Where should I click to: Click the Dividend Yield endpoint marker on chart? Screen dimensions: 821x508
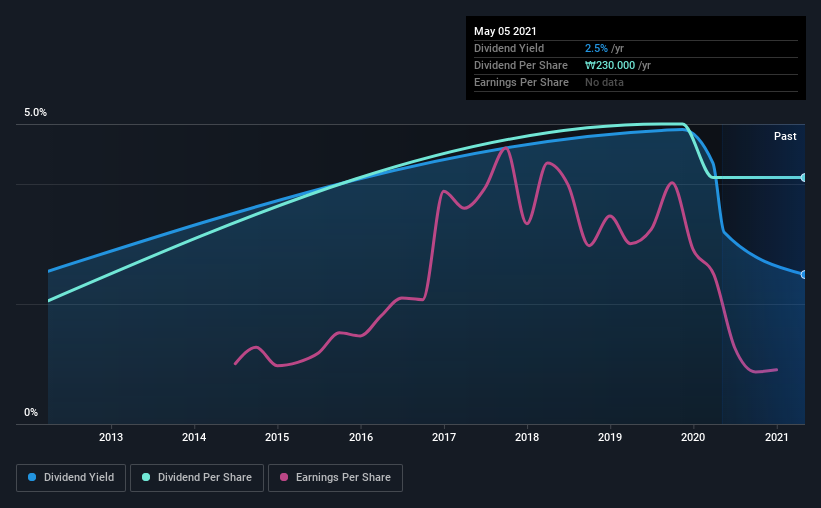point(804,274)
